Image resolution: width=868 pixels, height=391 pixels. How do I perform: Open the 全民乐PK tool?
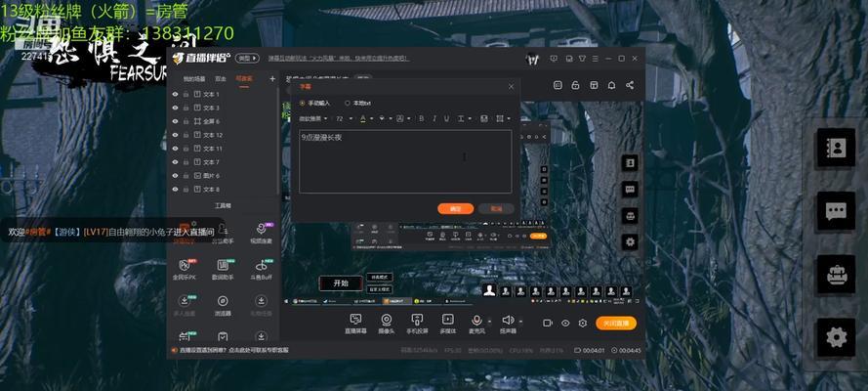tap(185, 269)
